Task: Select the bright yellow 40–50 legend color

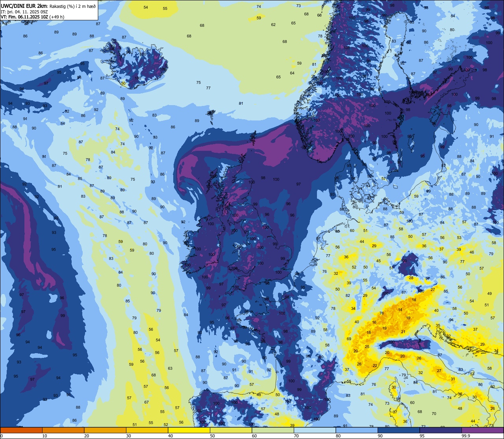Action: [189, 430]
